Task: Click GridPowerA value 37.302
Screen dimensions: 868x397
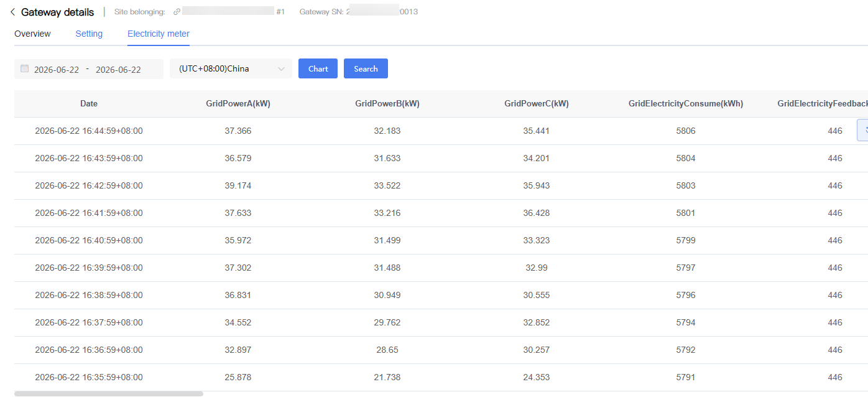Action: [238, 268]
